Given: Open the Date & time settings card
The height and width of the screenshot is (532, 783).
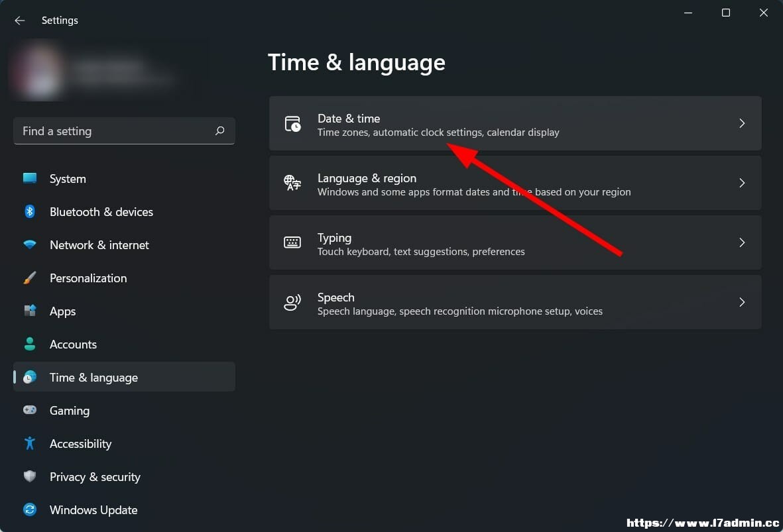Looking at the screenshot, I should [515, 123].
